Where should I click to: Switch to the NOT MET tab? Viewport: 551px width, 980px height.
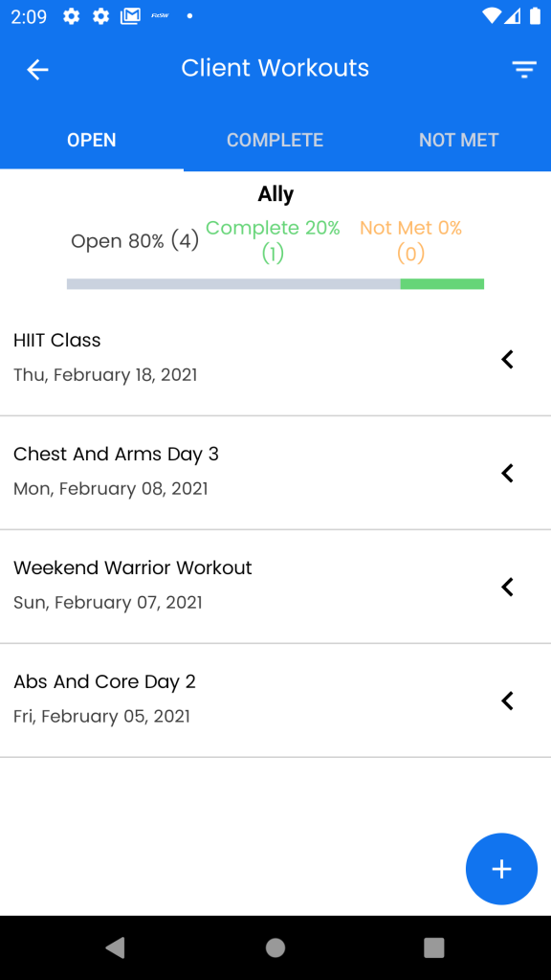coord(459,140)
